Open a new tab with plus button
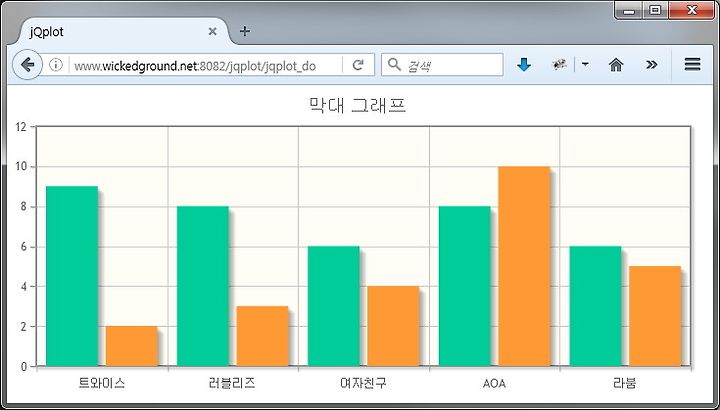Screen dimensions: 720x410 coord(245,31)
